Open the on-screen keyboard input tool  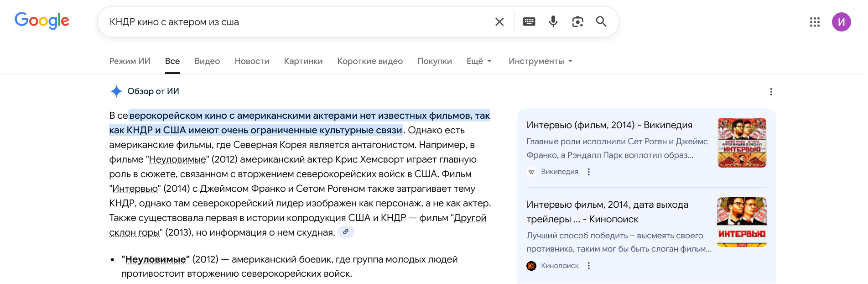coord(529,22)
